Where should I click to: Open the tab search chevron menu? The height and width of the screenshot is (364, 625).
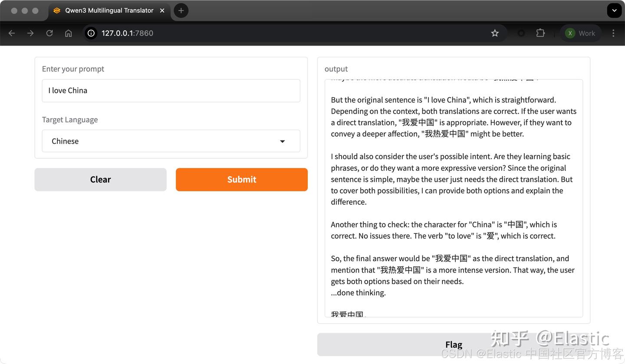tap(614, 10)
